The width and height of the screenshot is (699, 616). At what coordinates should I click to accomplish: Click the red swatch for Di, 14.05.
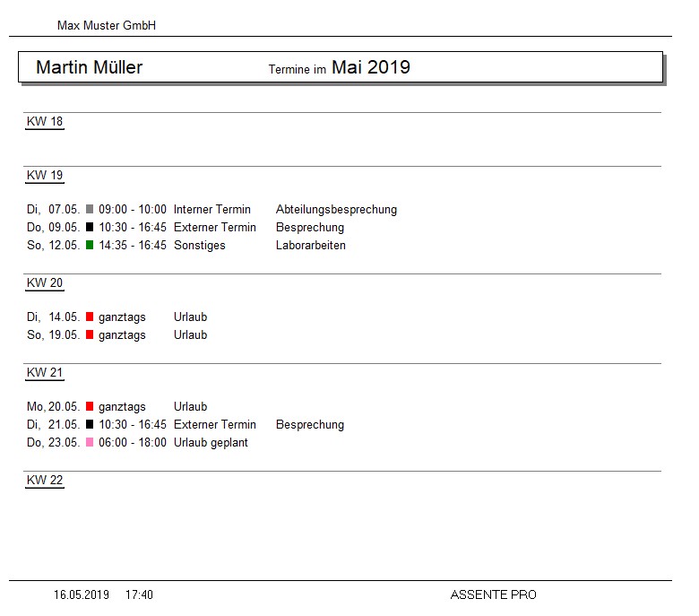[x=90, y=317]
